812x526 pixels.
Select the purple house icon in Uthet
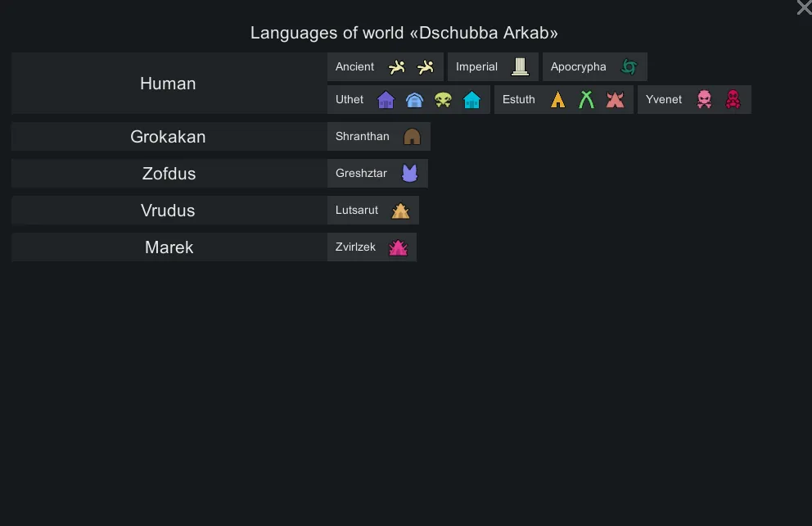coord(386,100)
